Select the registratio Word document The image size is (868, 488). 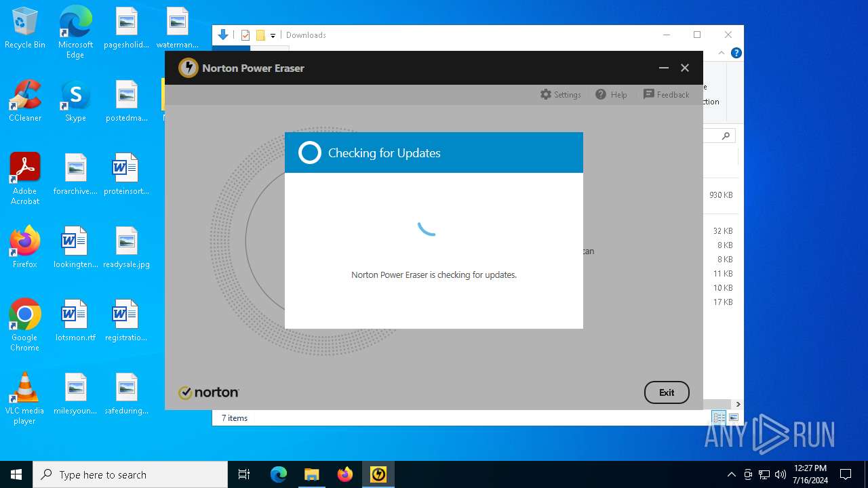pos(126,321)
